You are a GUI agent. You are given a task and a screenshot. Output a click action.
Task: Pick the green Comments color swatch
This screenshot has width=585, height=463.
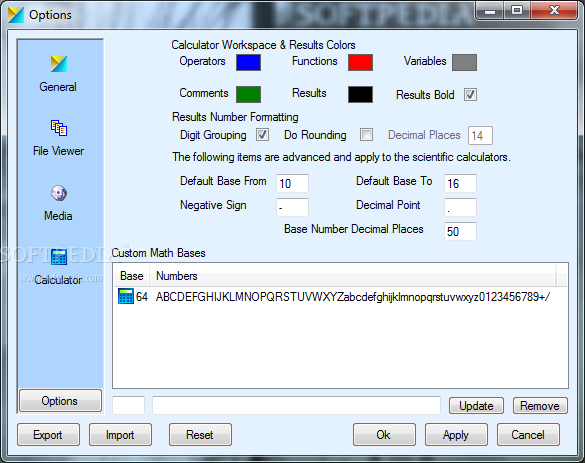click(x=248, y=94)
